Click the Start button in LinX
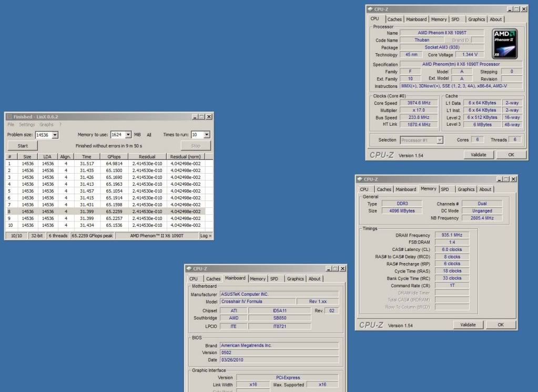538x392 pixels. (23, 146)
